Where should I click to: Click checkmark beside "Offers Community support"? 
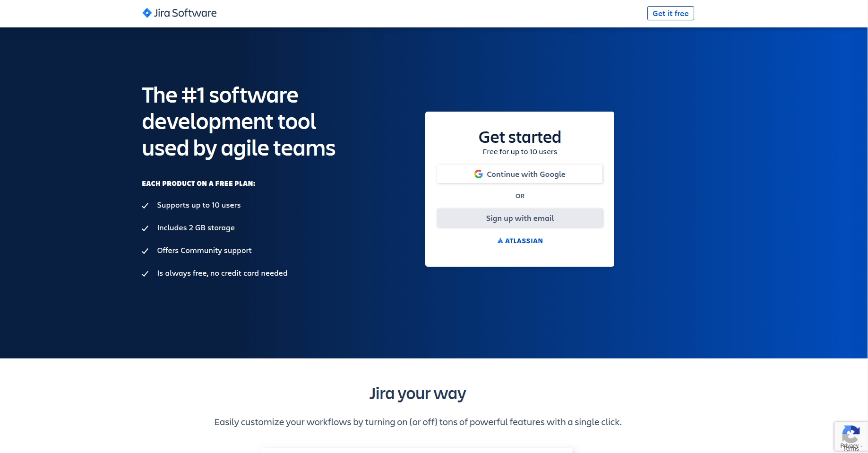click(x=145, y=252)
